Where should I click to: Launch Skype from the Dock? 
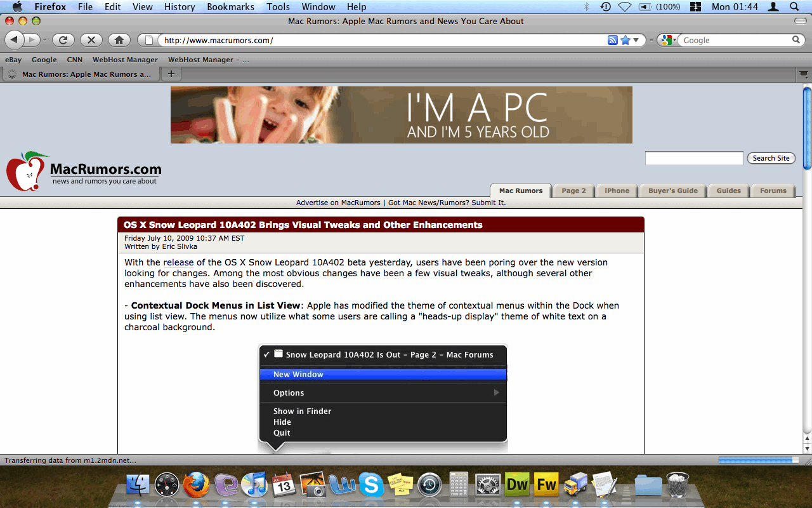coord(371,485)
